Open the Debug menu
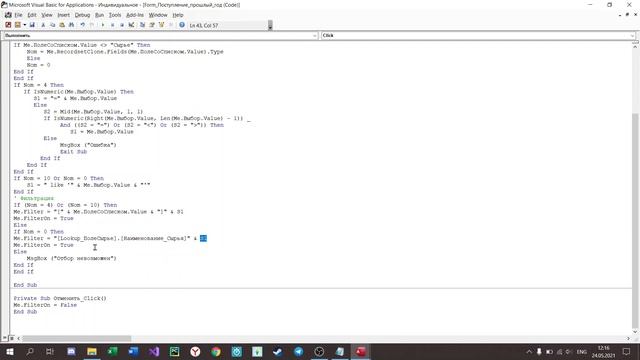The image size is (640, 360). point(82,15)
